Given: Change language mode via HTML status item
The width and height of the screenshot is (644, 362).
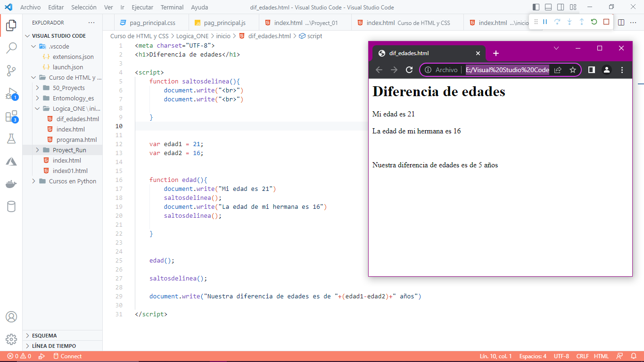Looking at the screenshot, I should tap(601, 356).
